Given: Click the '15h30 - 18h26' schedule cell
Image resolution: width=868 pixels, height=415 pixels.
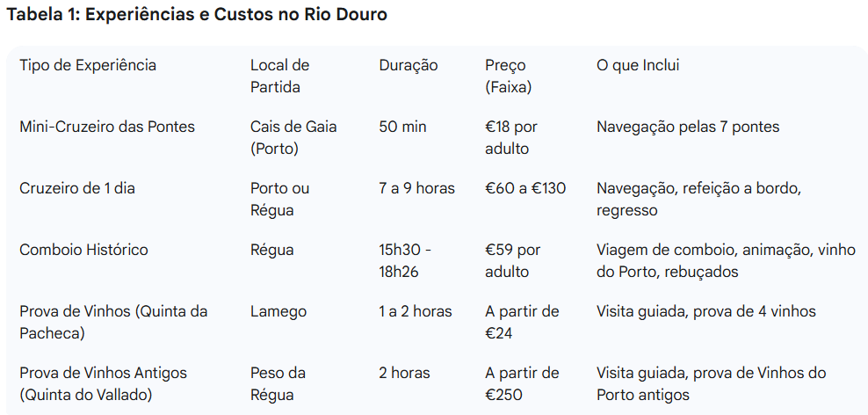Looking at the screenshot, I should click(x=405, y=260).
